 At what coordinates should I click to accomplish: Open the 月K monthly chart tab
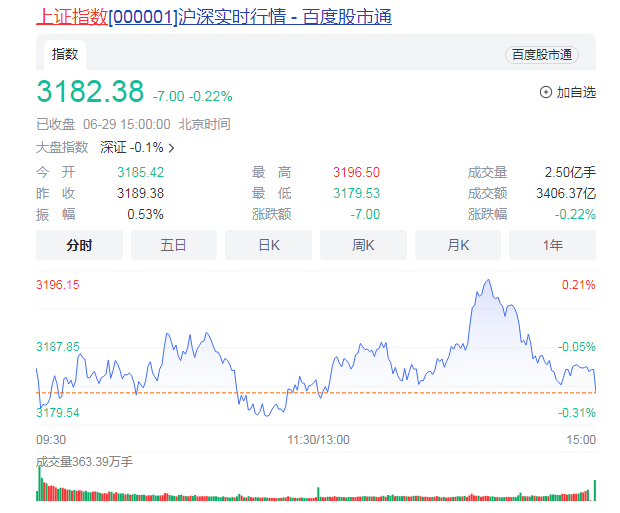pos(457,245)
